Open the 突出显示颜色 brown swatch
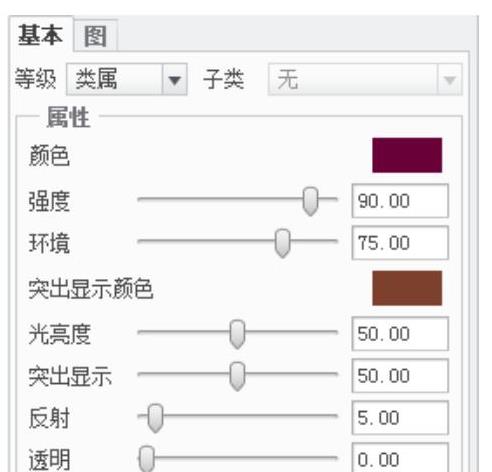The width and height of the screenshot is (492, 472). click(407, 288)
